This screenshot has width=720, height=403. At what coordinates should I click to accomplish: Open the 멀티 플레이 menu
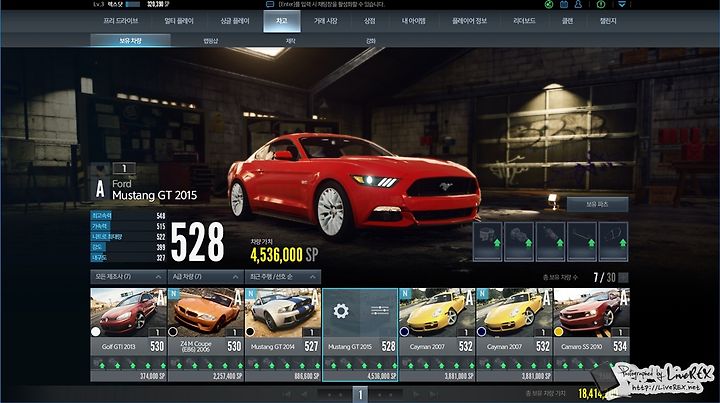179,21
